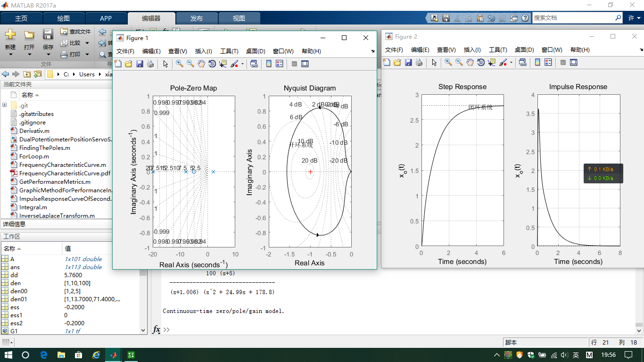Open the 新建 dropdown arrow
Viewport: 644px width, 362px height.
point(10,54)
